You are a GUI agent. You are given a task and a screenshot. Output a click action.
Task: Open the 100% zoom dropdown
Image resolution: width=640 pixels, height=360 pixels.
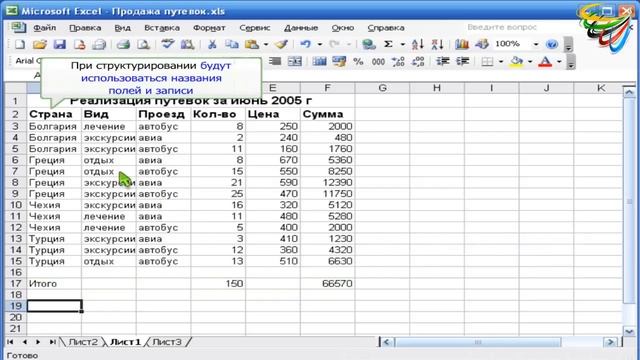[536, 44]
